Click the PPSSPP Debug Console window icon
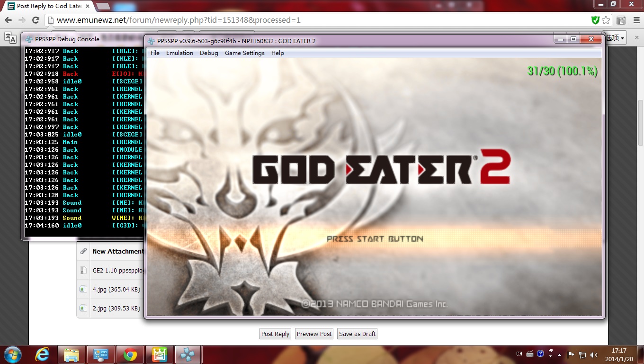The height and width of the screenshot is (364, 644). click(x=29, y=39)
